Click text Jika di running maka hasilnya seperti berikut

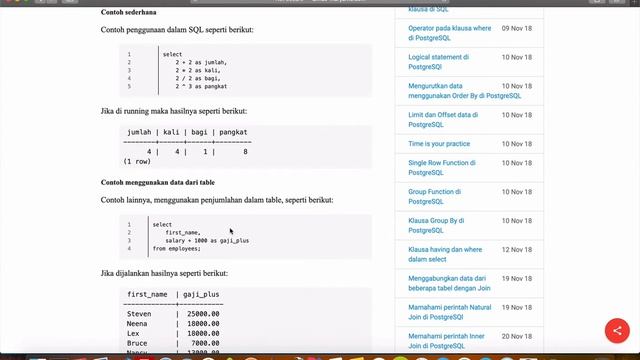[174, 111]
